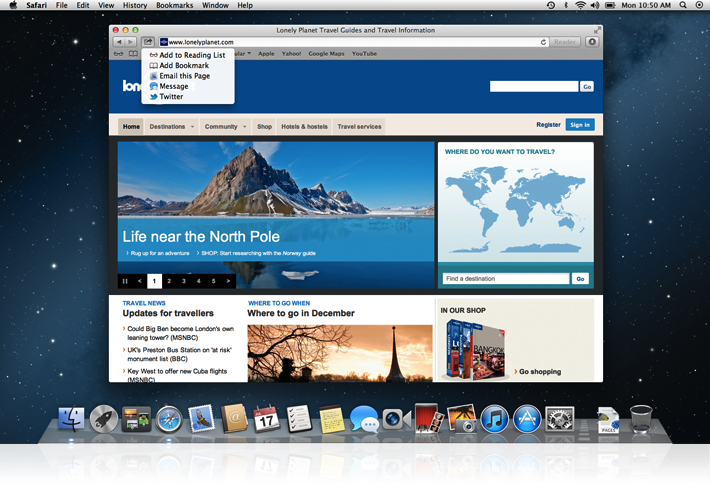Open App Store in the Dock
This screenshot has width=710, height=484.
click(527, 419)
